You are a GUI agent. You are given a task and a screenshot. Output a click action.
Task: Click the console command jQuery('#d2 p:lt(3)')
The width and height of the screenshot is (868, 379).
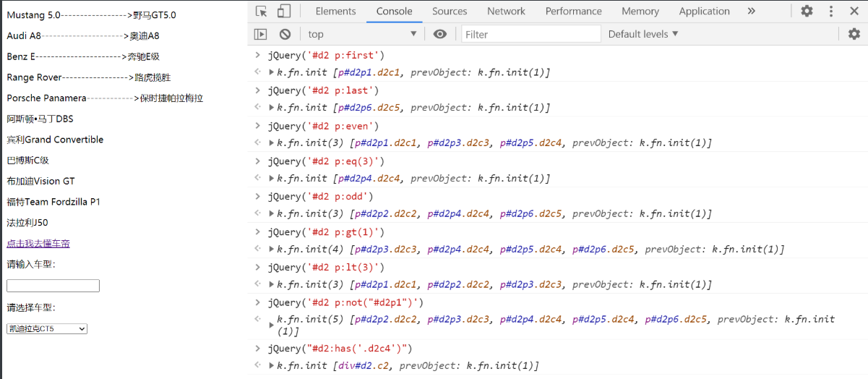coord(326,268)
